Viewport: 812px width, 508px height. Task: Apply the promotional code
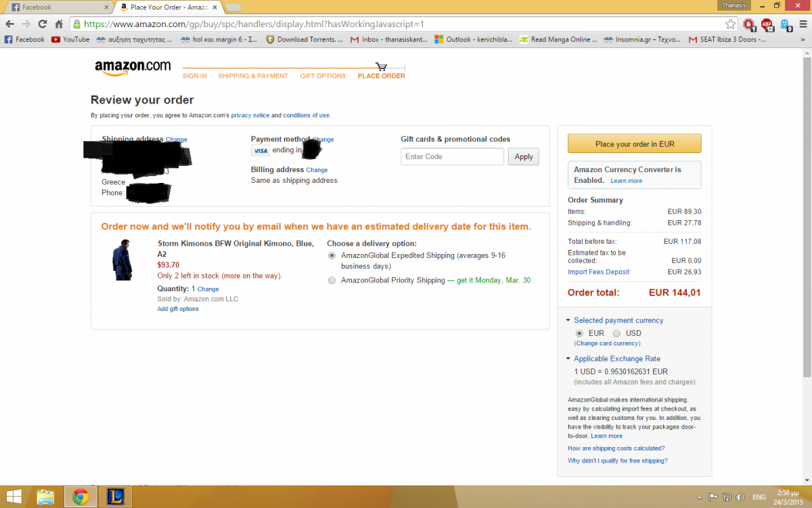point(524,156)
